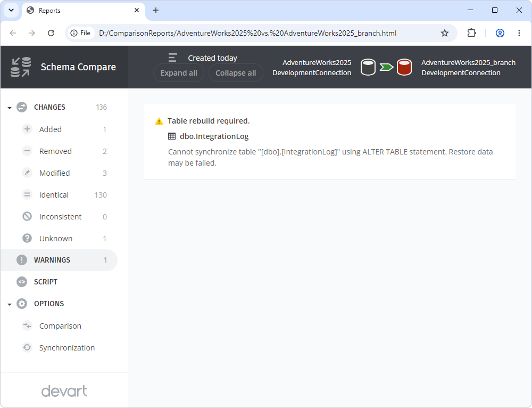Click the 130 identical count
Viewport: 532px width, 408px height.
[101, 194]
